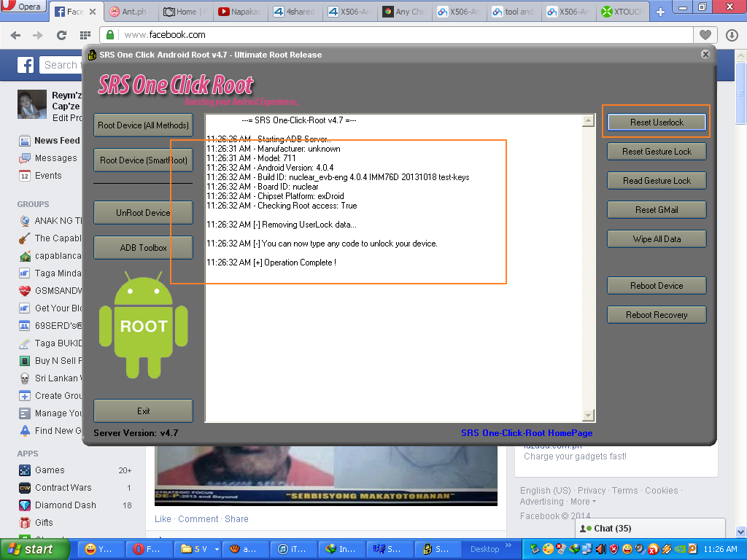Open the Contract Wars app icon

(x=25, y=488)
